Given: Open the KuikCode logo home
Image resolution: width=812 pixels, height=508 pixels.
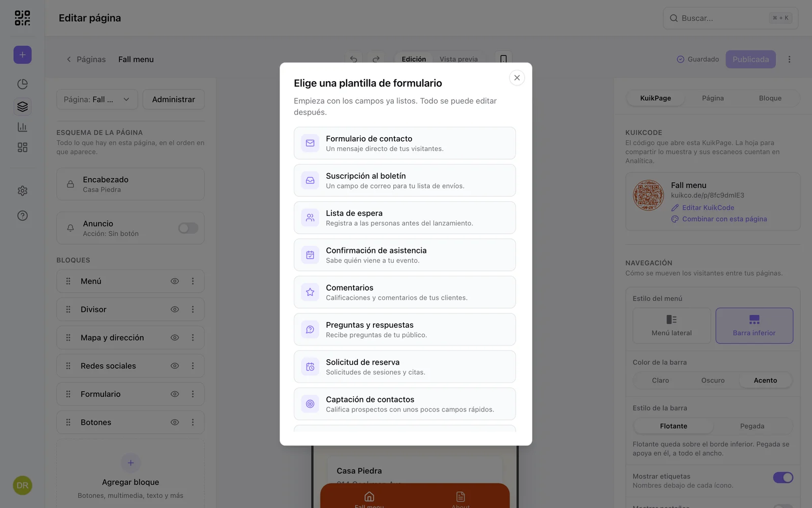Looking at the screenshot, I should click(x=22, y=18).
